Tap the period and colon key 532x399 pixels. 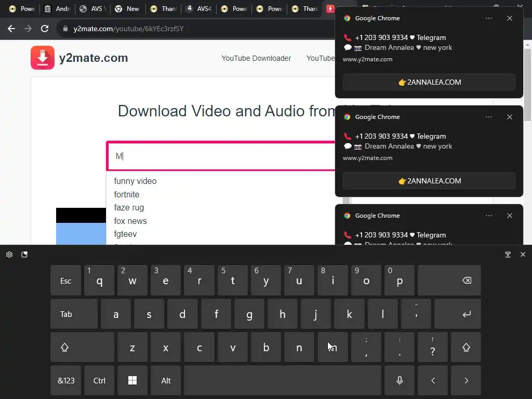(x=400, y=347)
